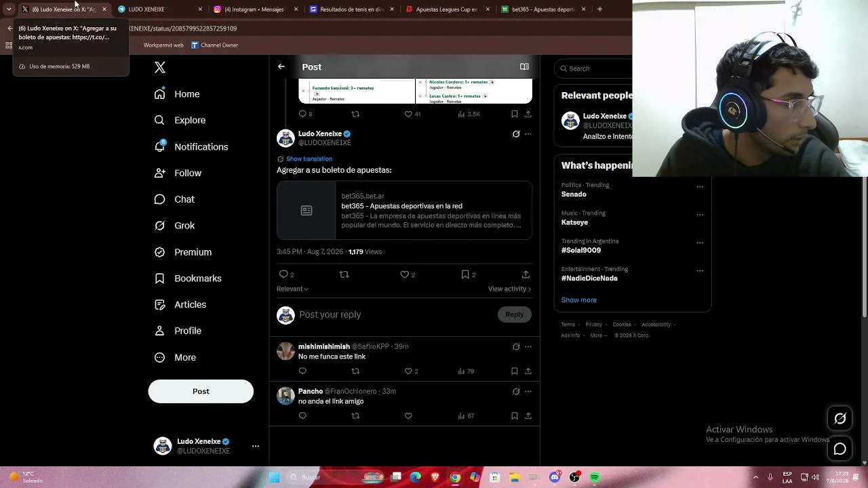Image resolution: width=868 pixels, height=488 pixels.
Task: Open more options on mishimishimish's reply
Action: (x=528, y=346)
